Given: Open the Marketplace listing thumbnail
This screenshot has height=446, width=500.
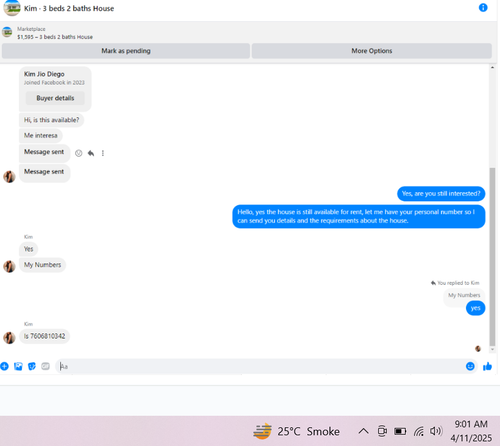Looking at the screenshot, I should click(x=7, y=32).
